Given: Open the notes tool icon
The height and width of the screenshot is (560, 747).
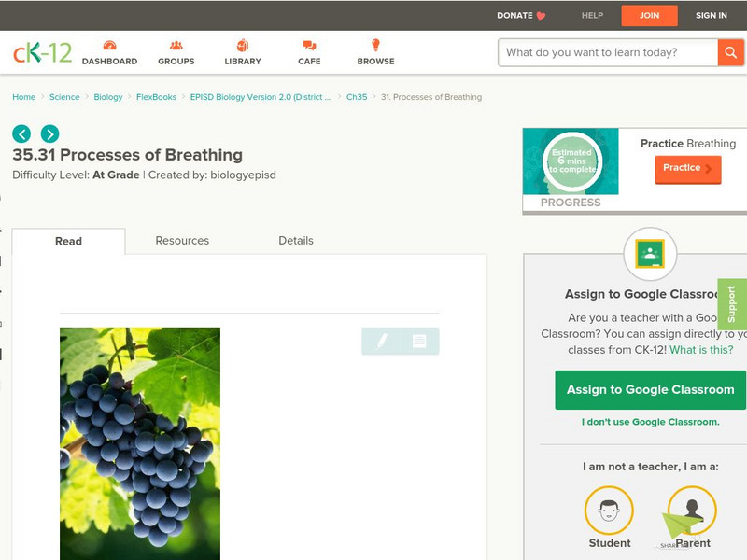Looking at the screenshot, I should tap(419, 341).
